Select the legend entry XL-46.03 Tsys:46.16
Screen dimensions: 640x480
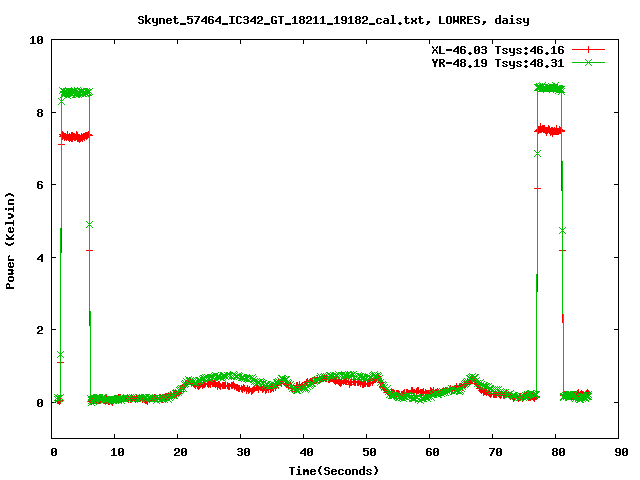point(498,50)
